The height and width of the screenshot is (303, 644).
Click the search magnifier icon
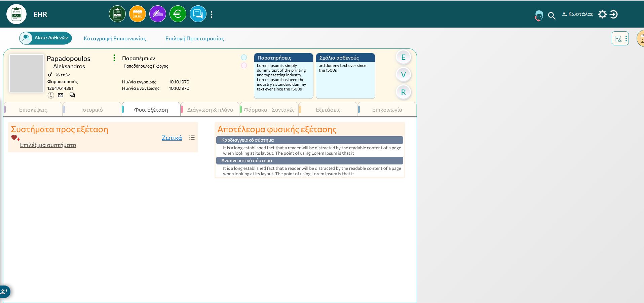coord(552,15)
